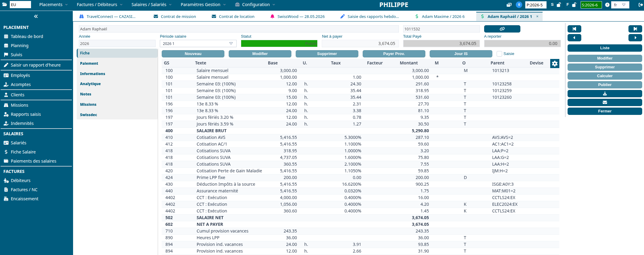Open the fr language dropdown
The height and width of the screenshot is (255, 644).
[620, 5]
